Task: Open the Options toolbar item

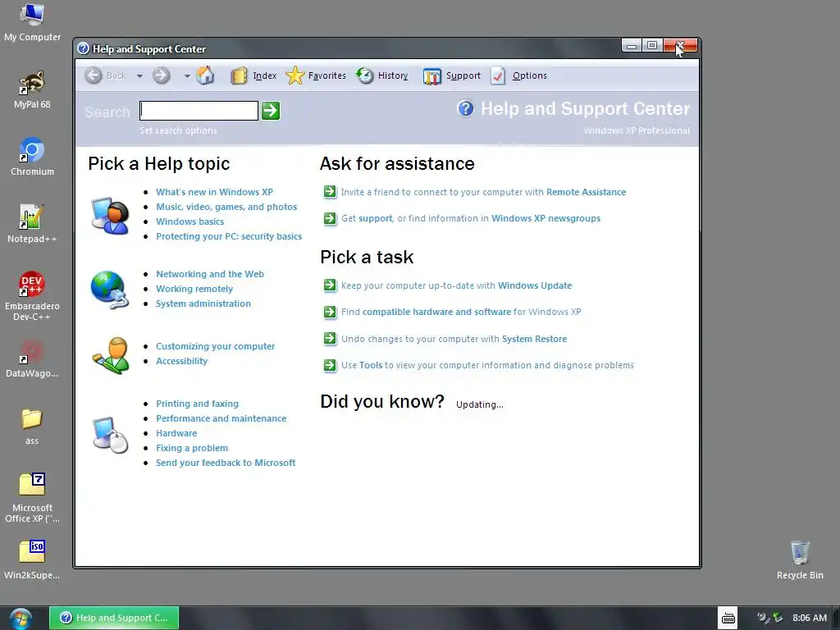Action: click(518, 75)
